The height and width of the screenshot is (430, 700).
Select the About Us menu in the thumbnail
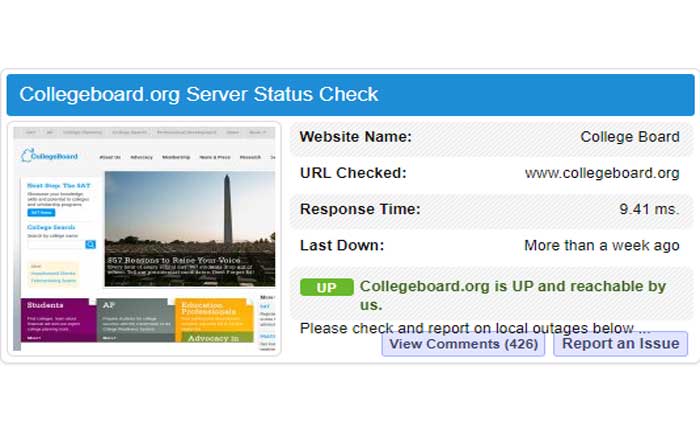click(x=110, y=157)
